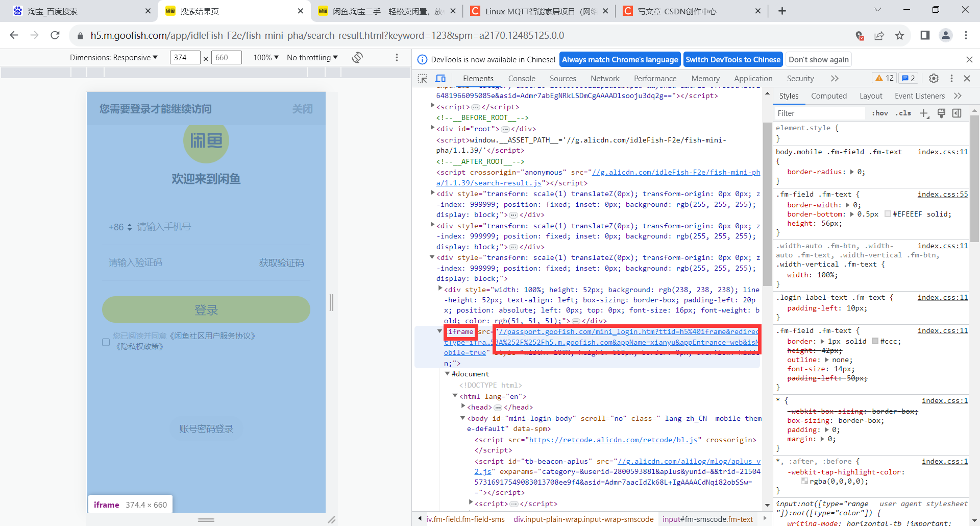Click the styles Filter input field

point(819,113)
